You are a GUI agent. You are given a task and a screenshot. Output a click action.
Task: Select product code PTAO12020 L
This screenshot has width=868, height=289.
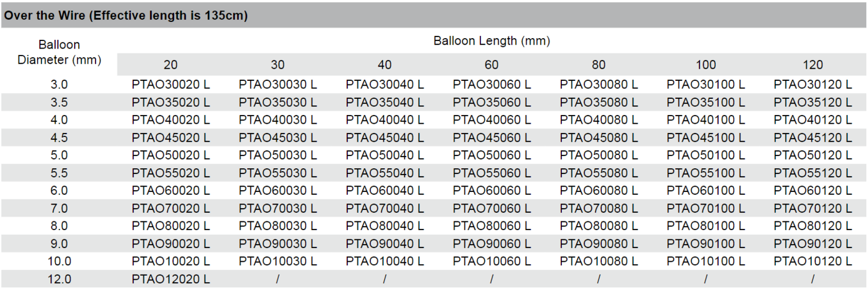[x=171, y=280]
